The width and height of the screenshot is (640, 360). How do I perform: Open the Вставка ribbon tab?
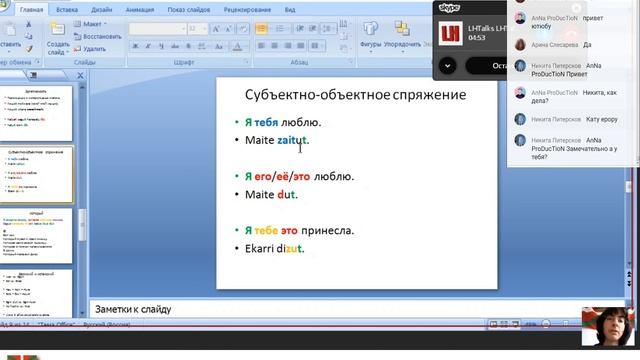tap(67, 9)
